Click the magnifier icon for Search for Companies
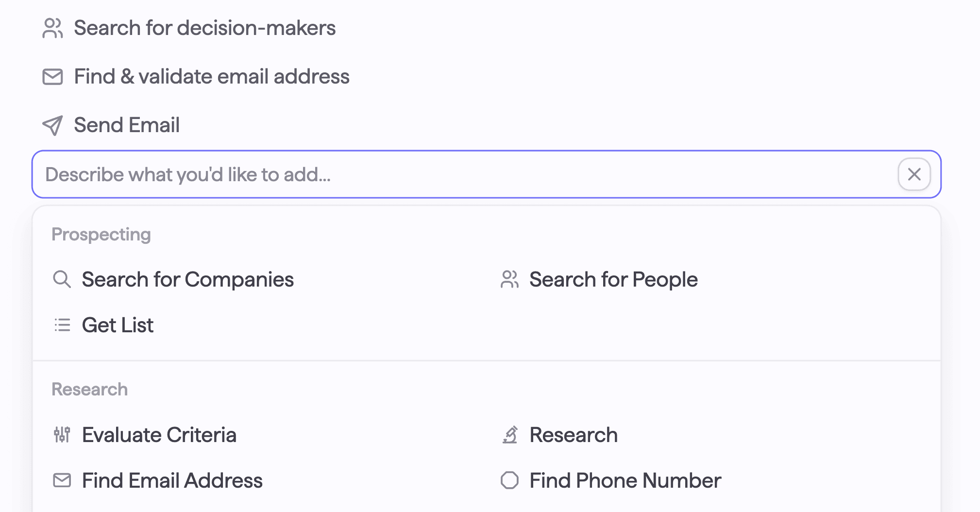980x512 pixels. 62,279
